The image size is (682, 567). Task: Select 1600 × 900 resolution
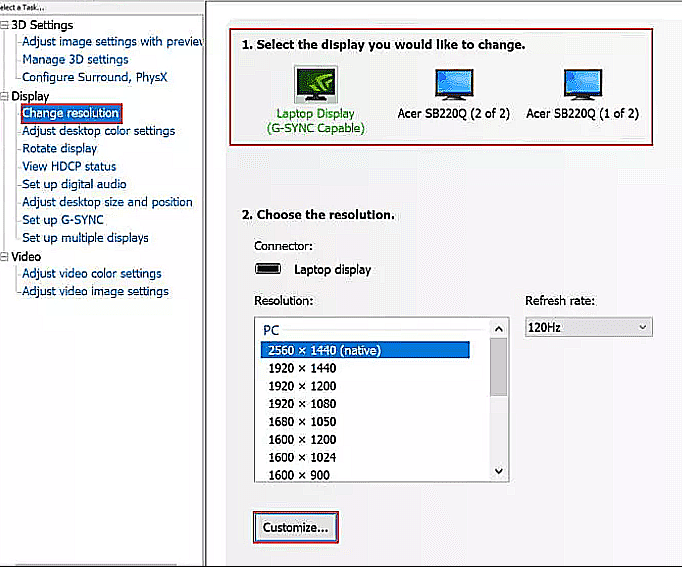tap(299, 475)
